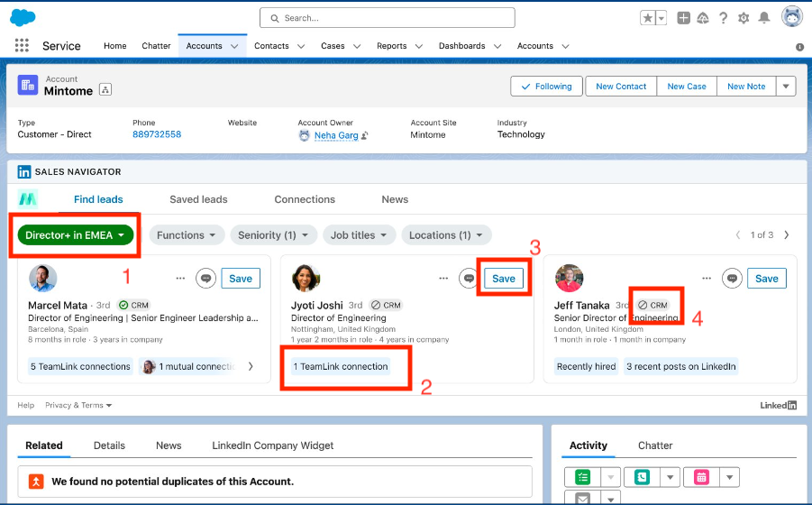Go to next leads page arrow

(x=787, y=235)
